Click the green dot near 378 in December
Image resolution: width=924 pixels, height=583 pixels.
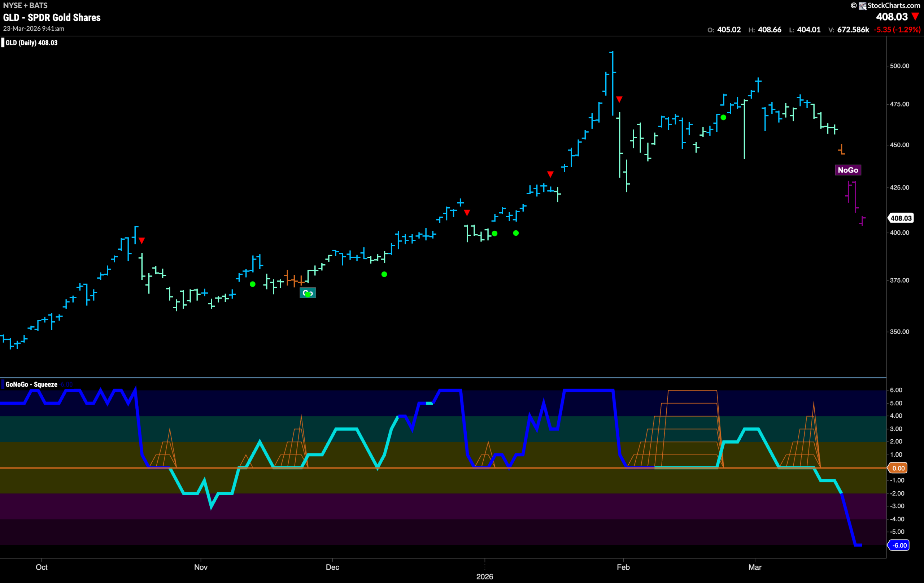384,274
